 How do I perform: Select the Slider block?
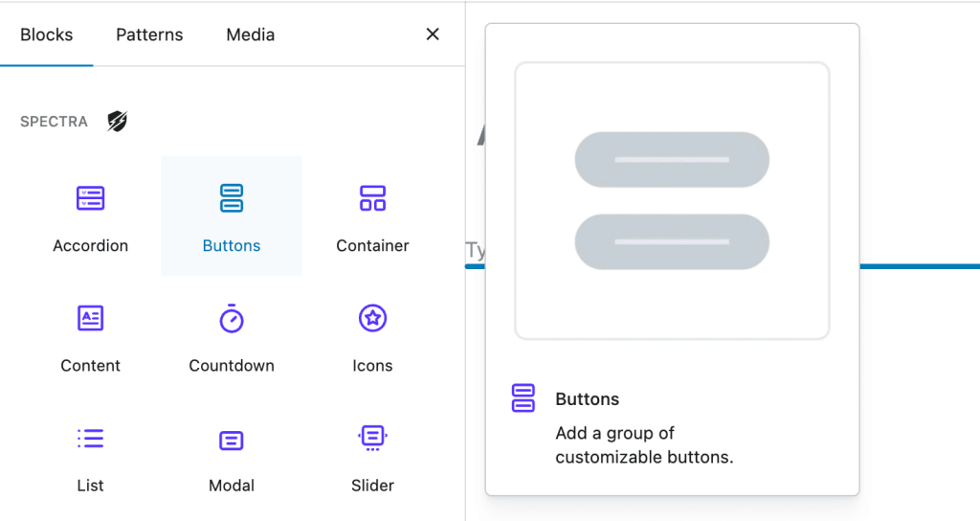[x=372, y=456]
